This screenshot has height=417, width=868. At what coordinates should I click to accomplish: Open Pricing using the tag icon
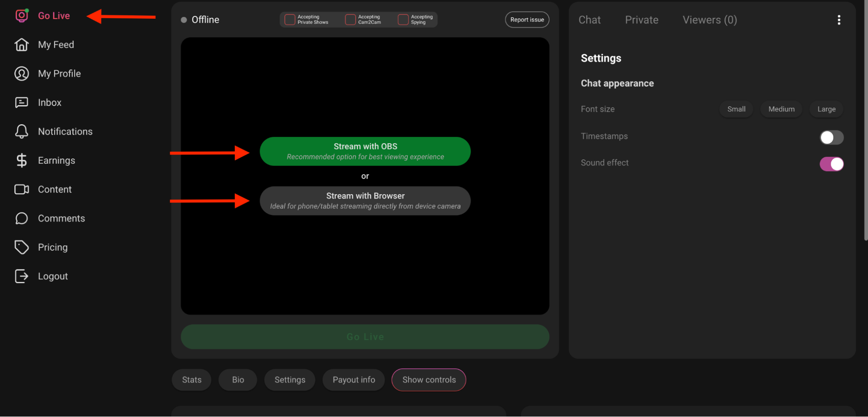coord(22,247)
